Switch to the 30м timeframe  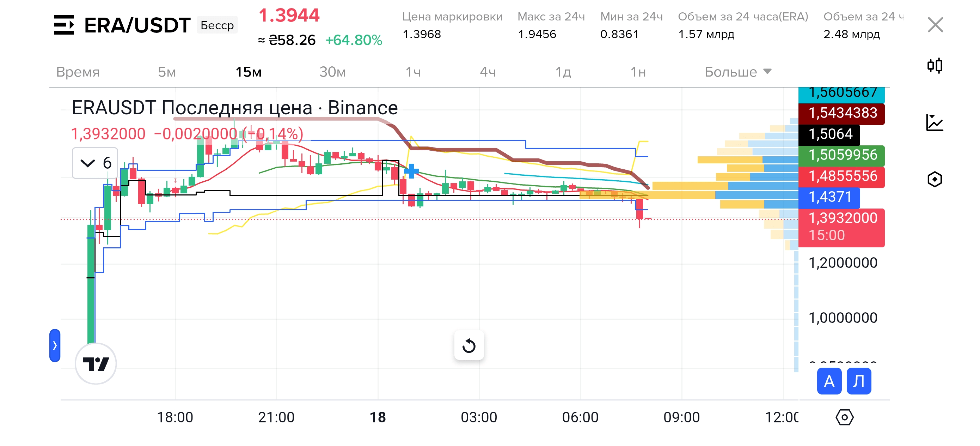(x=332, y=72)
